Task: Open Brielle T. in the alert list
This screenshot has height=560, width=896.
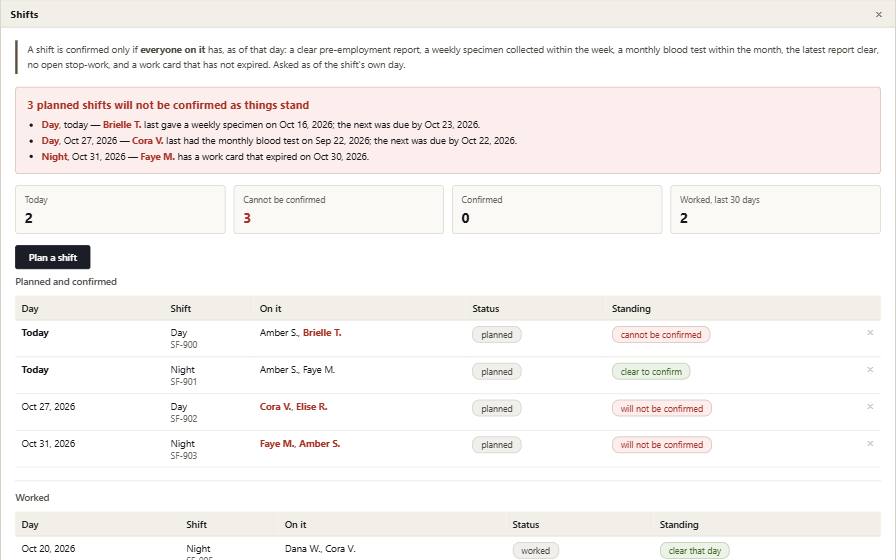Action: [122, 125]
